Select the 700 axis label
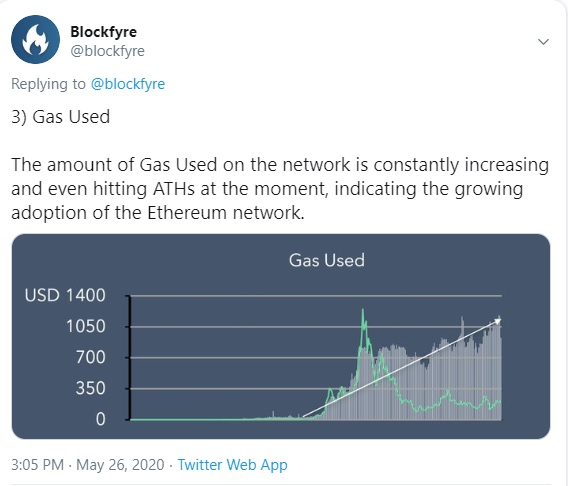The image size is (568, 486). 91,357
